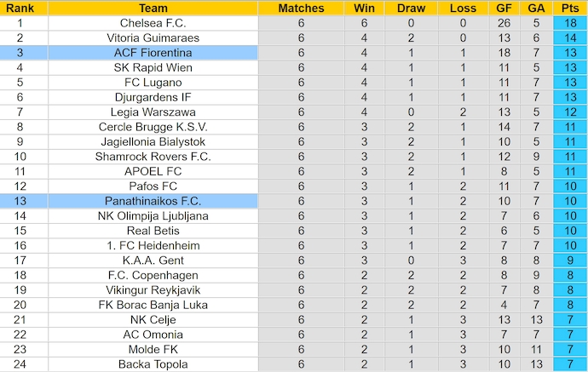Viewport: 588px width, 372px height.
Task: Open the Legia Warszawa team row
Action: tap(153, 112)
